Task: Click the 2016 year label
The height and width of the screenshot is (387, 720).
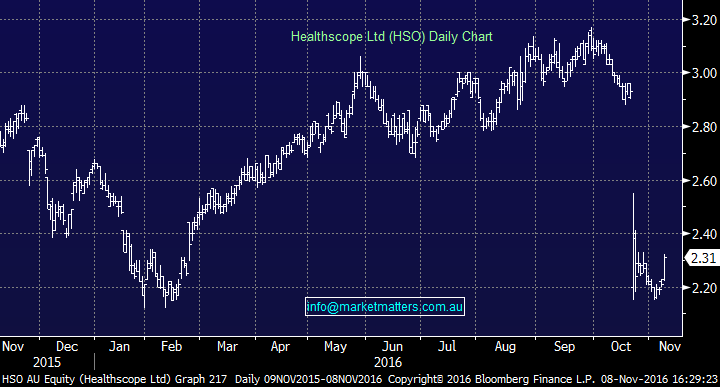Action: (x=388, y=362)
